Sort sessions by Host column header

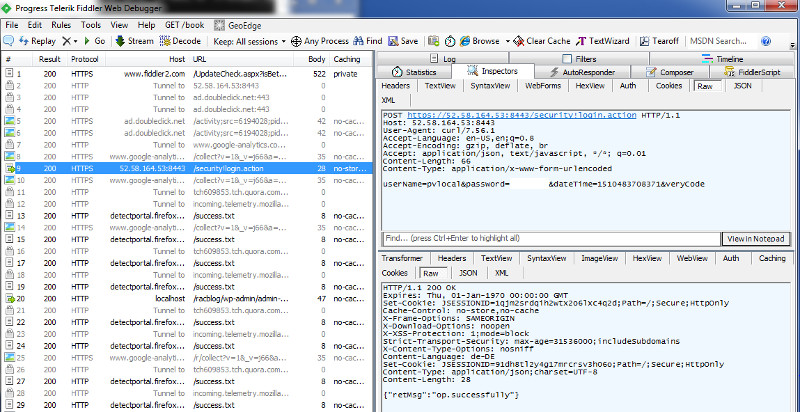(148, 59)
